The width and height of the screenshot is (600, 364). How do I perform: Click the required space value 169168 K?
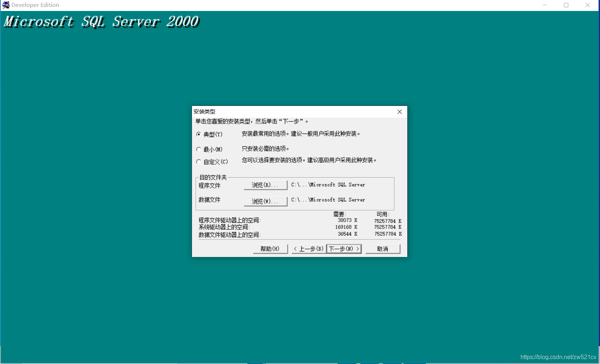tap(346, 227)
